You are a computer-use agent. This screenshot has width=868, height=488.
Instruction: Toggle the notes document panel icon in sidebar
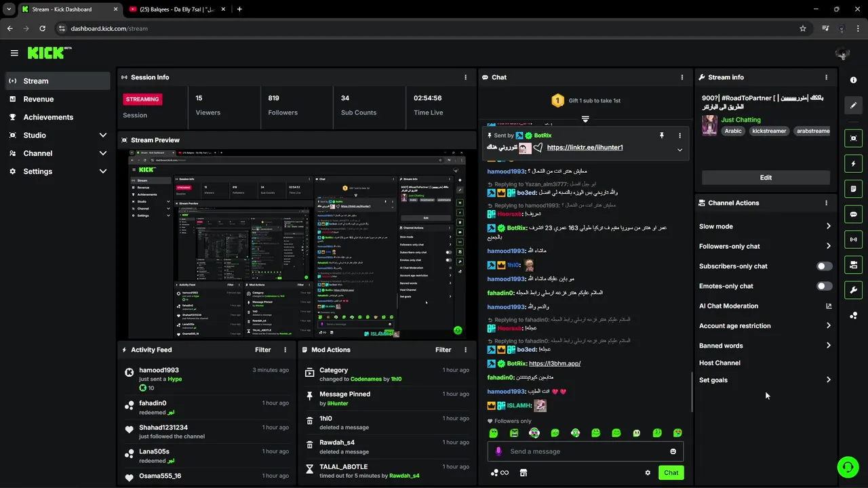[853, 188]
